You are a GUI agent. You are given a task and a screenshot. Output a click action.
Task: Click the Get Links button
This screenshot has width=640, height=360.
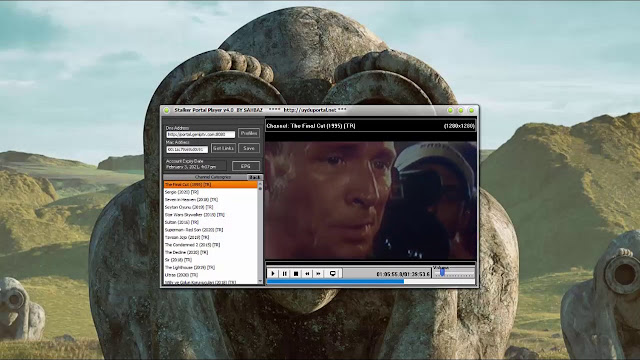click(223, 148)
